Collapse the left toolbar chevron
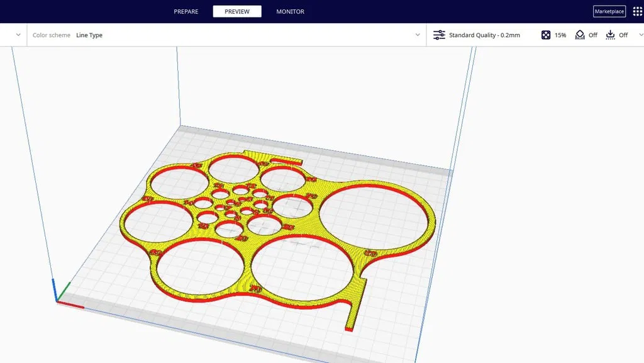The height and width of the screenshot is (363, 644). pos(18,35)
